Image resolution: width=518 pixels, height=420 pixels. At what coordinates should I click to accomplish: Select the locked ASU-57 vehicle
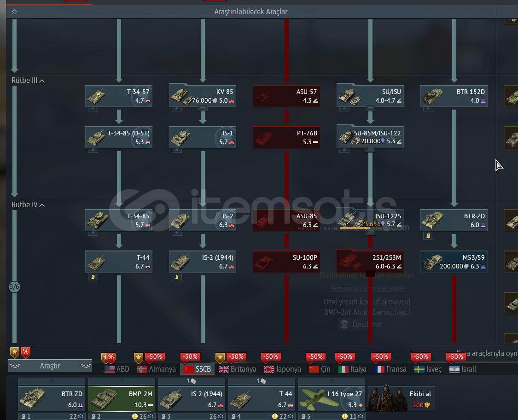click(286, 96)
